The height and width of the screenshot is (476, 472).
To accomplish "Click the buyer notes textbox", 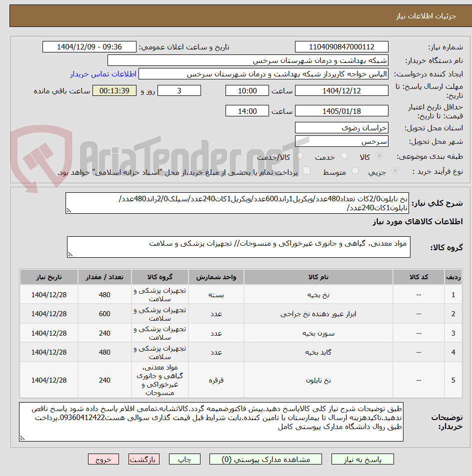I will 211,422.
